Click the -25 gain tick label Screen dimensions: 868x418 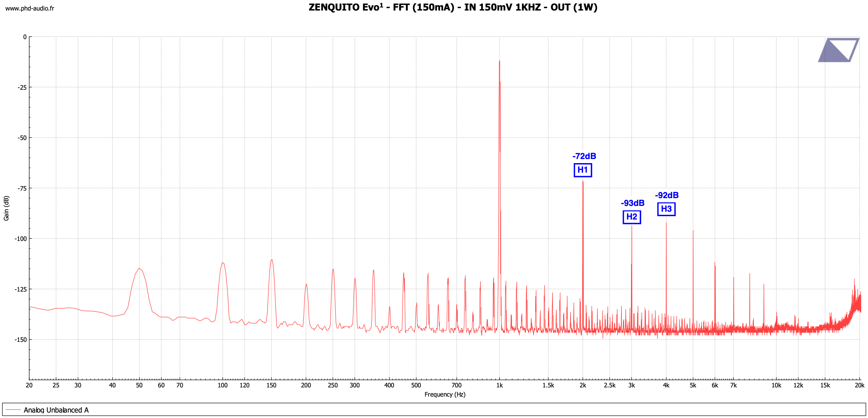[x=22, y=88]
